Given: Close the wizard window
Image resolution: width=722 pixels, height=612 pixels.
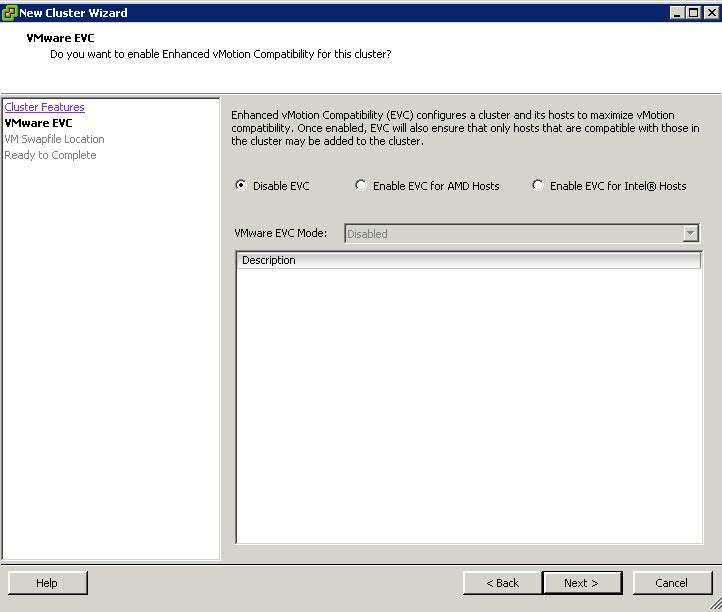Looking at the screenshot, I should pyautogui.click(x=711, y=13).
